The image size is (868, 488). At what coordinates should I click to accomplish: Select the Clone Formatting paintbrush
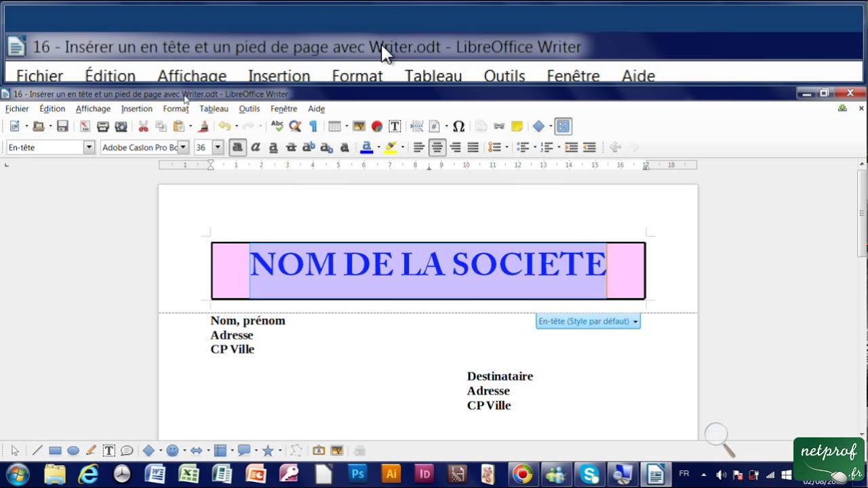203,126
